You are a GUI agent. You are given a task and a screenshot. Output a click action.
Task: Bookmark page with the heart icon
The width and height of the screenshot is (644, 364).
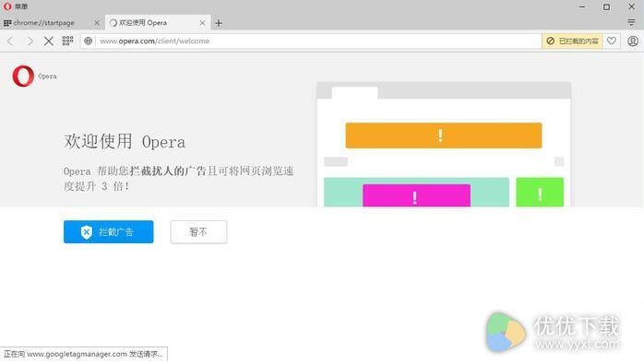pyautogui.click(x=612, y=41)
